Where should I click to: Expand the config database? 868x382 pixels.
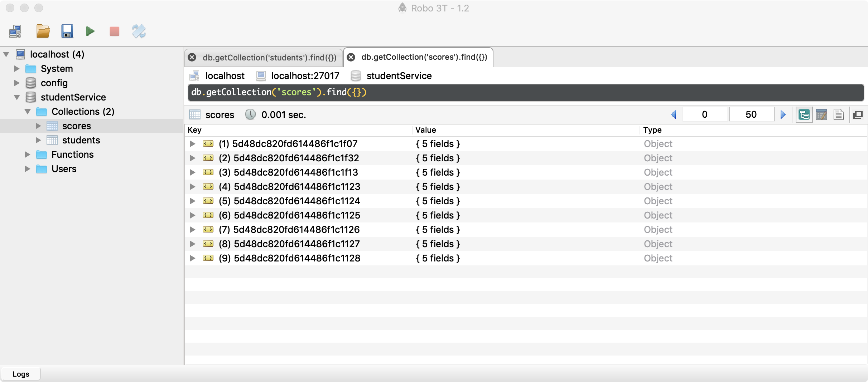click(17, 83)
